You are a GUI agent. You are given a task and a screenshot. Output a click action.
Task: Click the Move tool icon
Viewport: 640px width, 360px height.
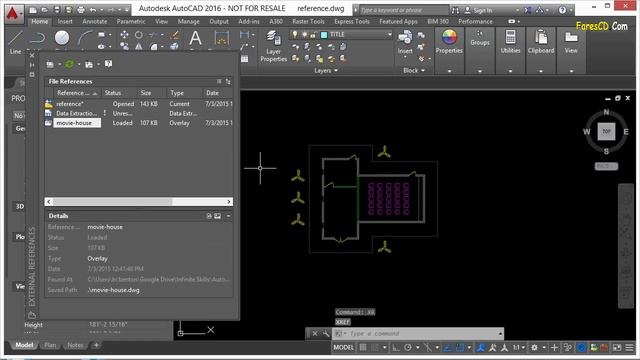point(124,35)
